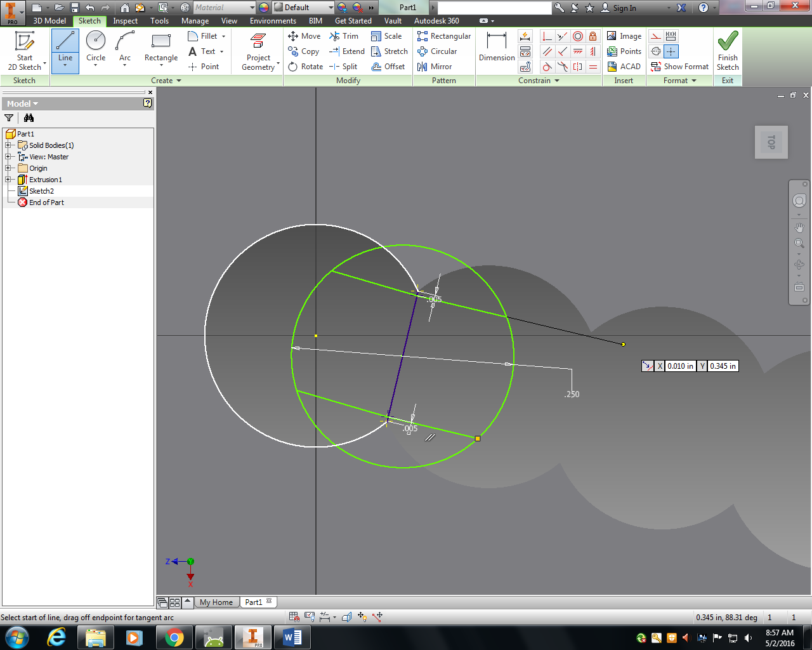Toggle Snap to Grid in status bar
Viewport: 812px width, 650px height.
[x=294, y=617]
